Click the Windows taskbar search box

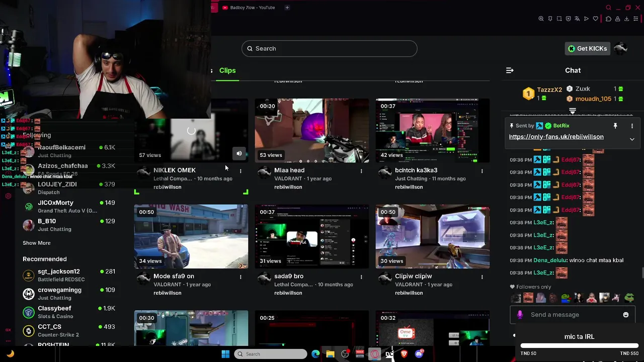click(271, 354)
